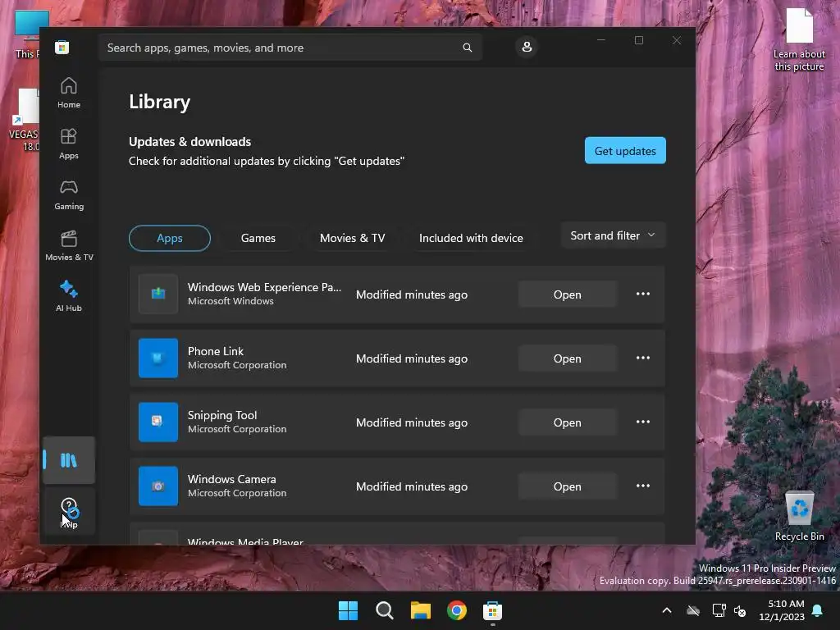Image resolution: width=840 pixels, height=630 pixels.
Task: Open Windows Web Experience Pack
Action: [x=568, y=294]
